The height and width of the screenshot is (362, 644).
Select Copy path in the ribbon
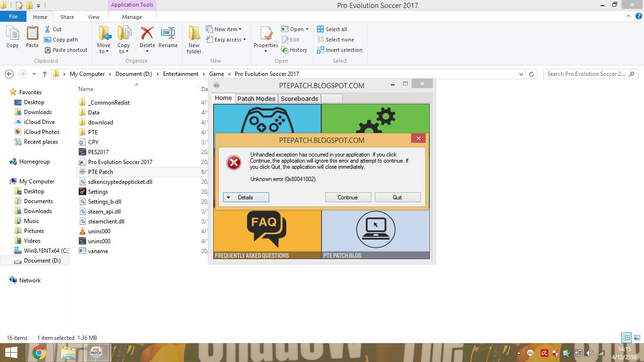pyautogui.click(x=61, y=40)
